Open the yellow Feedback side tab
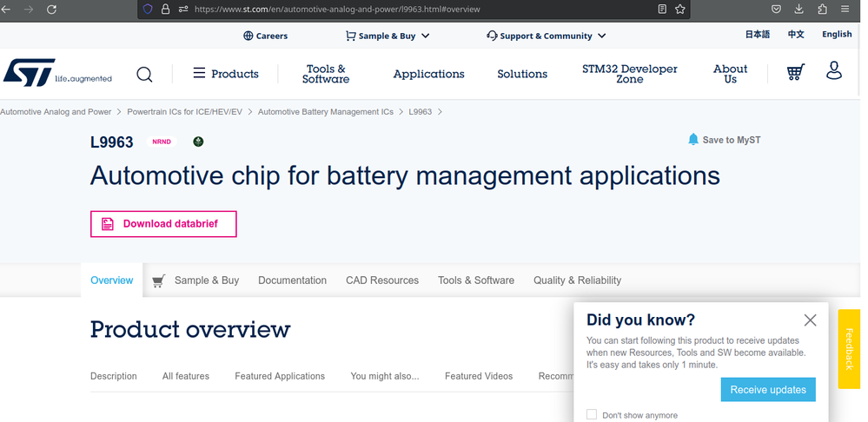Viewport: 868px width, 422px height. [849, 349]
